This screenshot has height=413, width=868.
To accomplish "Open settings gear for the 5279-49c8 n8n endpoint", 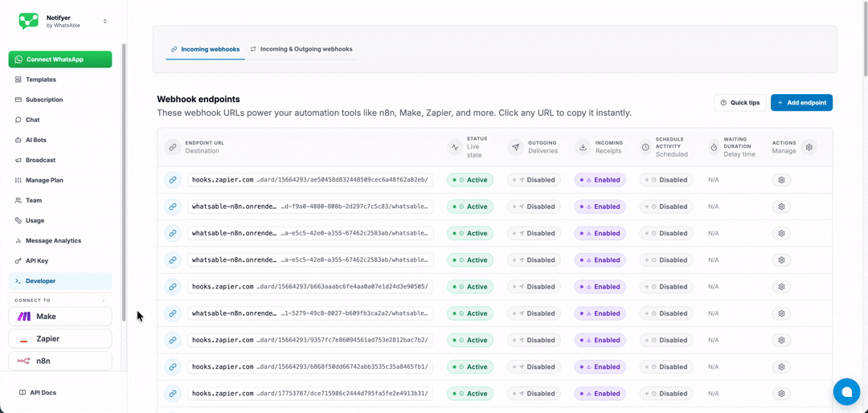I will coord(782,313).
